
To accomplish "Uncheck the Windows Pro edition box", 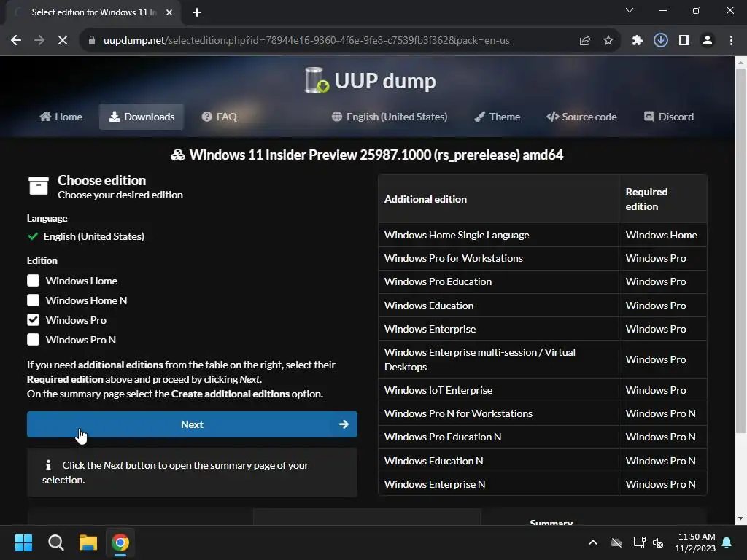I will click(33, 320).
